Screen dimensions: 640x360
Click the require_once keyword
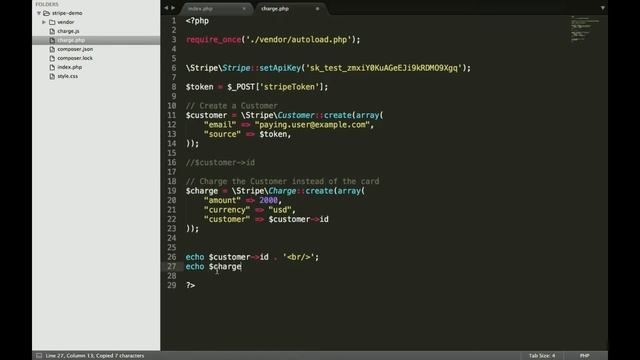(213, 40)
